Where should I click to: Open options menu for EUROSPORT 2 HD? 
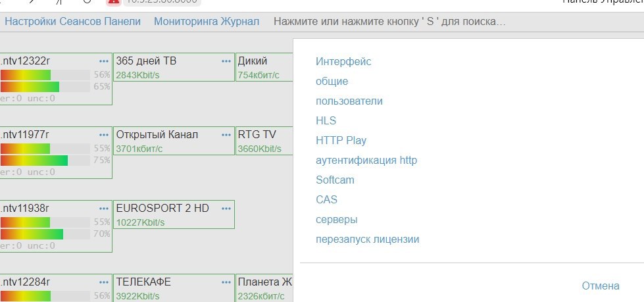[x=226, y=209]
